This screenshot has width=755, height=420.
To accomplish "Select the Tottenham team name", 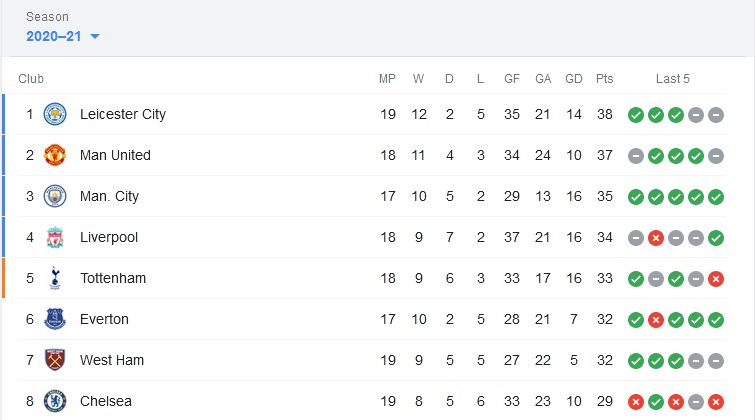I will (x=113, y=278).
